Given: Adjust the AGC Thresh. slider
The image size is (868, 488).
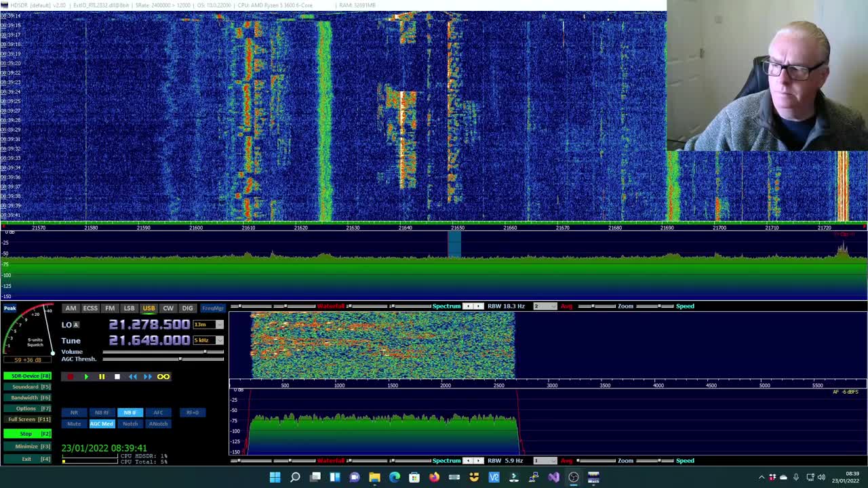Looking at the screenshot, I should [x=163, y=359].
